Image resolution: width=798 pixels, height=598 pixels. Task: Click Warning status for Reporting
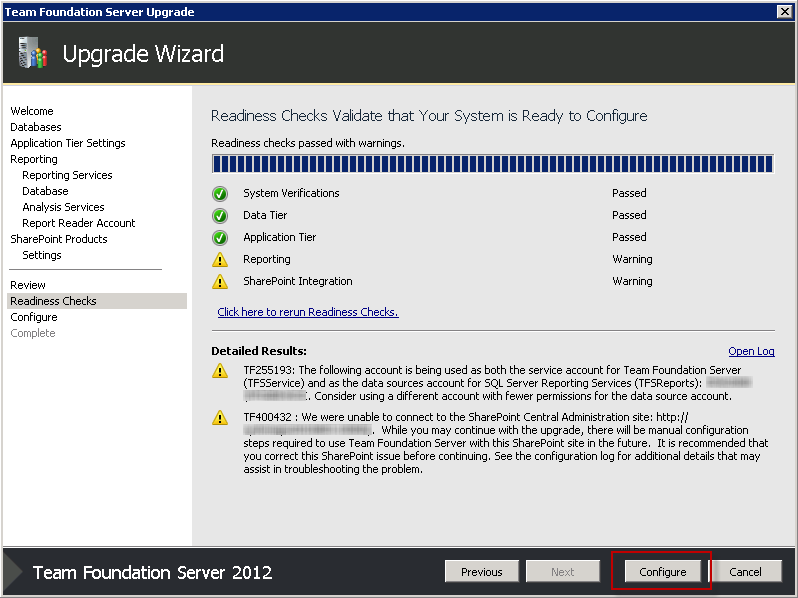point(632,259)
